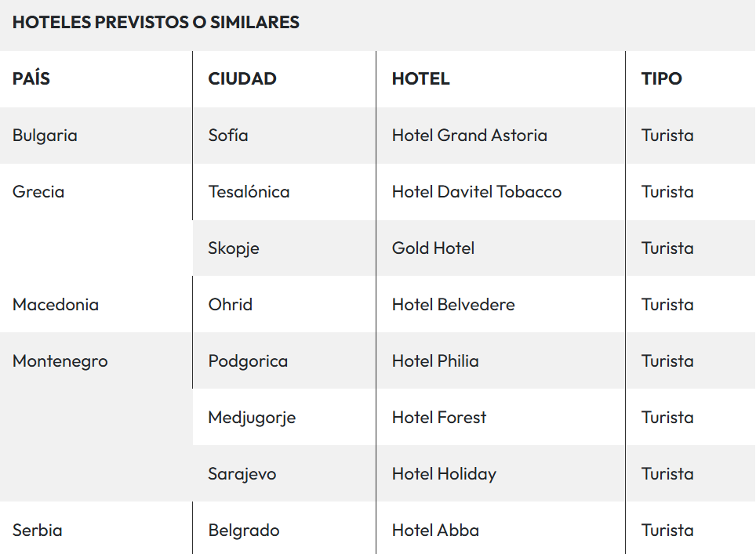The image size is (756, 554).
Task: Click the Hotel Belvedere entry
Action: (x=453, y=305)
